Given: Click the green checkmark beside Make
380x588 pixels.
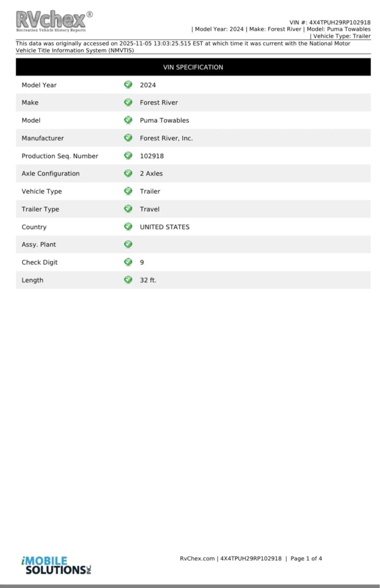Looking at the screenshot, I should (x=128, y=103).
